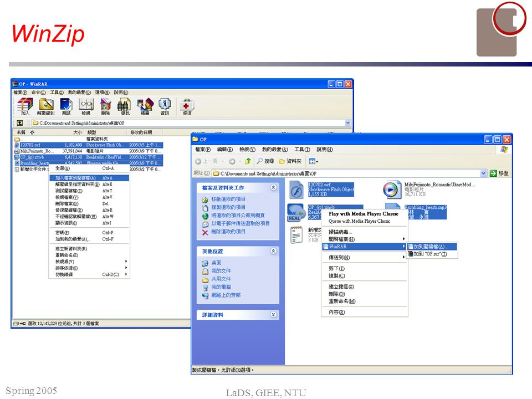Click WinRAR 加入 (Add) toolbar icon

[x=25, y=106]
